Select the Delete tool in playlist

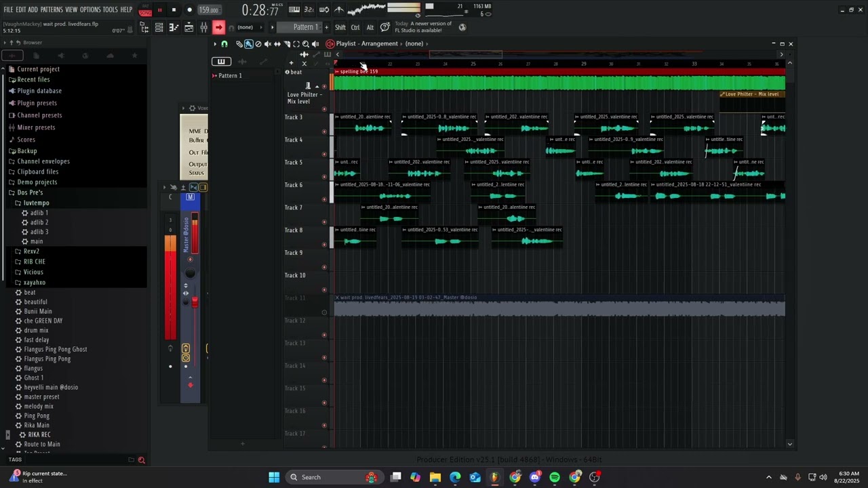tap(258, 44)
